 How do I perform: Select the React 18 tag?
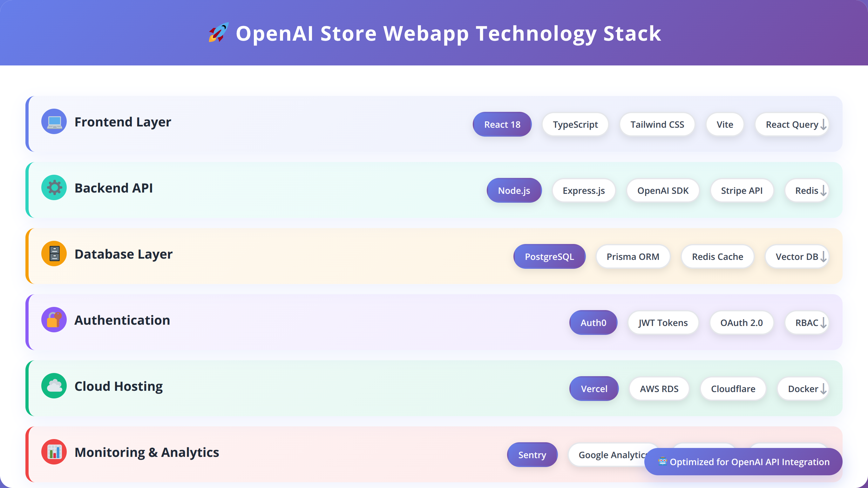click(502, 124)
